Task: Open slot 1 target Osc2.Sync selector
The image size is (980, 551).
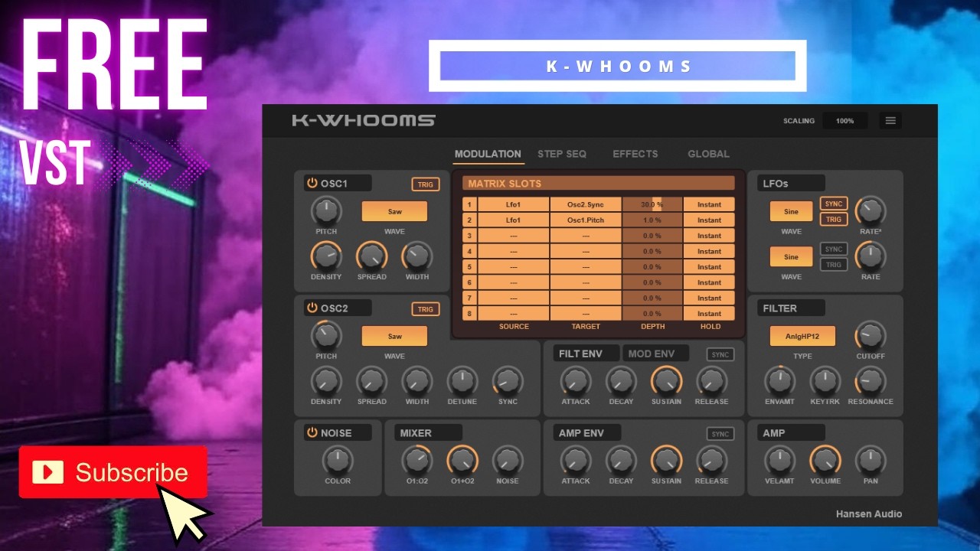Action: click(586, 204)
